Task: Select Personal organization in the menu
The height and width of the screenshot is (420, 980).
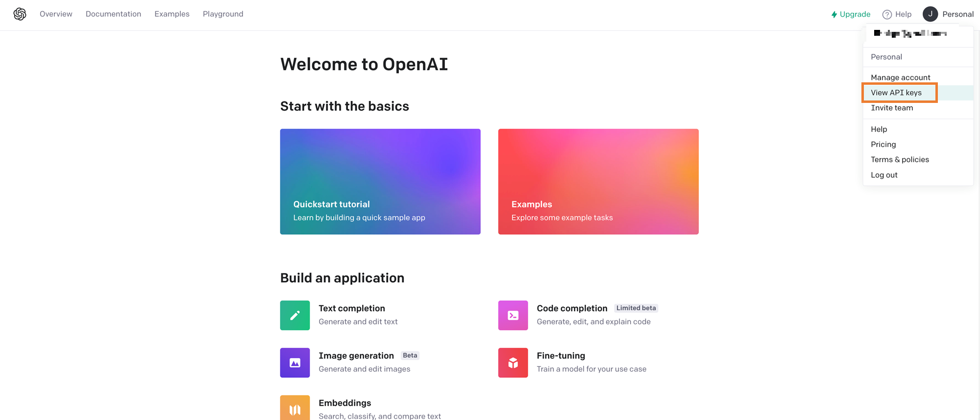Action: [918, 57]
